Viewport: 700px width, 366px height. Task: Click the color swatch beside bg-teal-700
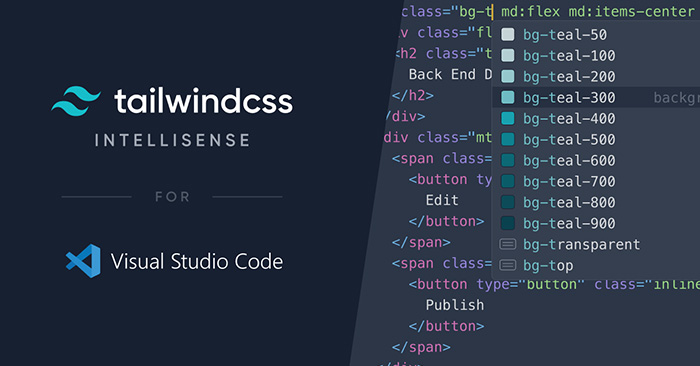click(508, 181)
